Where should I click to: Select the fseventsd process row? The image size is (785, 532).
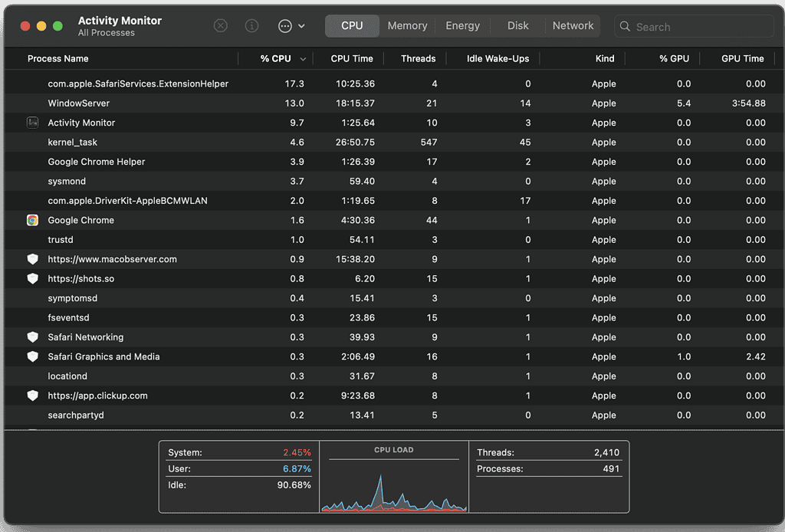pos(394,318)
